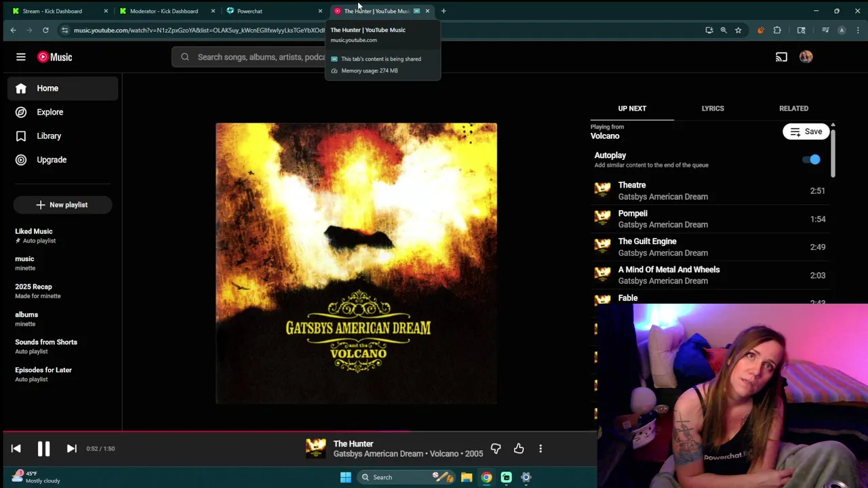Open Chrome profile 'A' button
The width and height of the screenshot is (868, 488).
(842, 30)
